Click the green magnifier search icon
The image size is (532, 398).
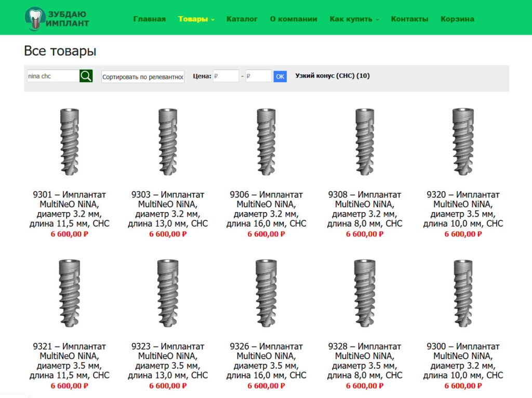coord(86,76)
